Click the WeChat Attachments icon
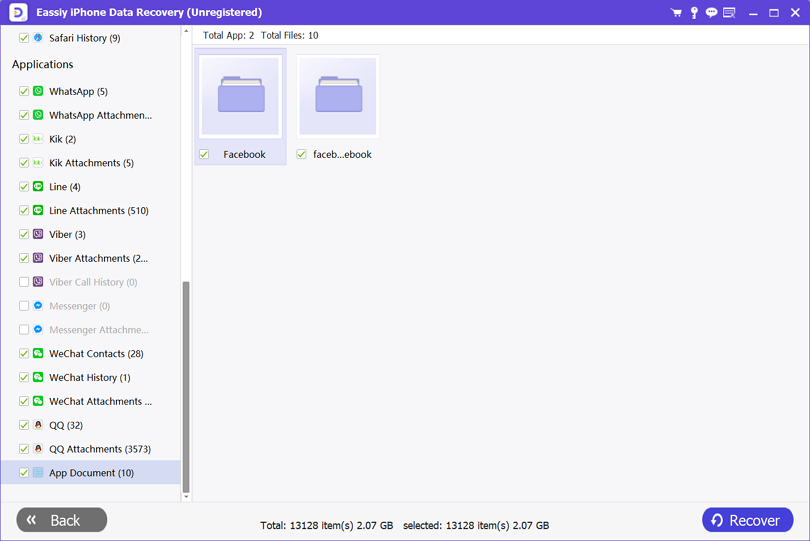This screenshot has height=541, width=810. coord(38,400)
